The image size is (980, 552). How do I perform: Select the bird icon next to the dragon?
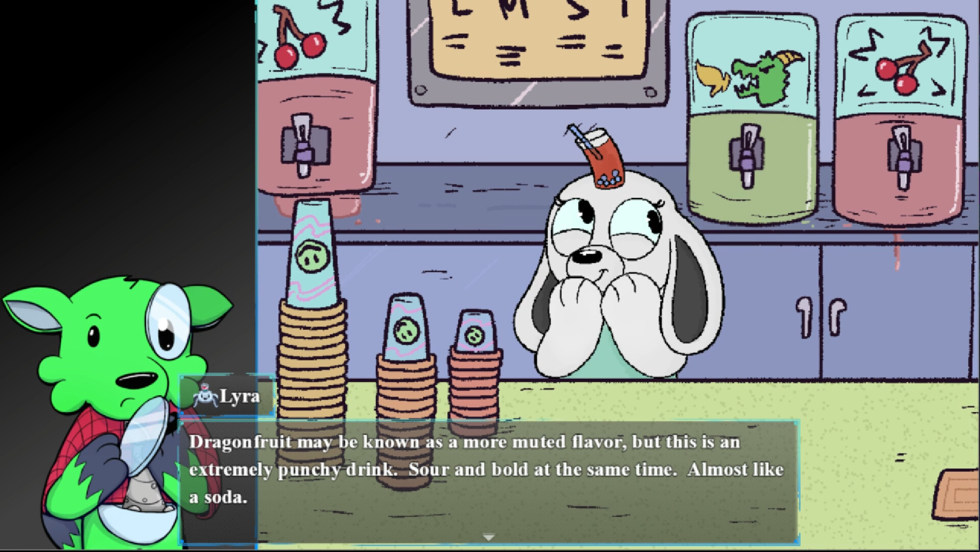713,76
